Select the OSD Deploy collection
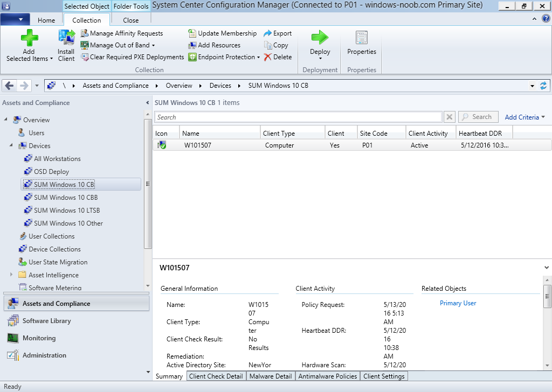Viewport: 552px width, 392px height. pyautogui.click(x=51, y=172)
